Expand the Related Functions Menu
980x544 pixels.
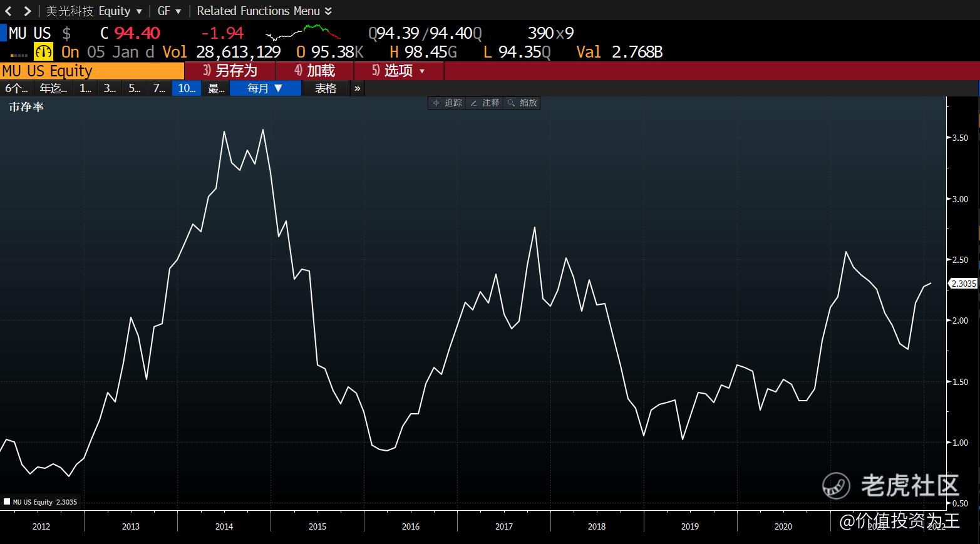[x=264, y=11]
